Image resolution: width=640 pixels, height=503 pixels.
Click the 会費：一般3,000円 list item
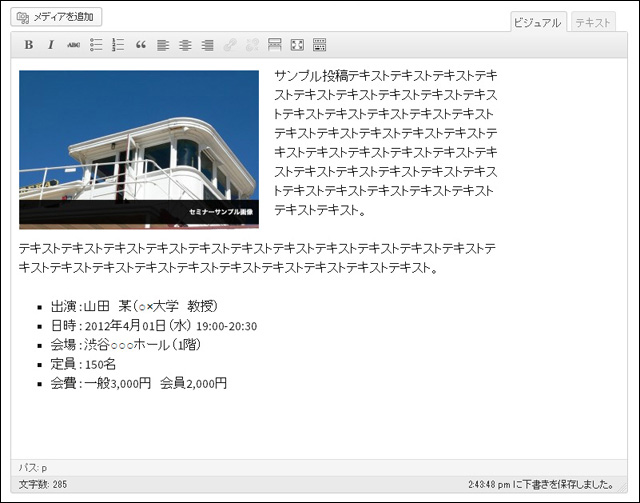[x=139, y=383]
